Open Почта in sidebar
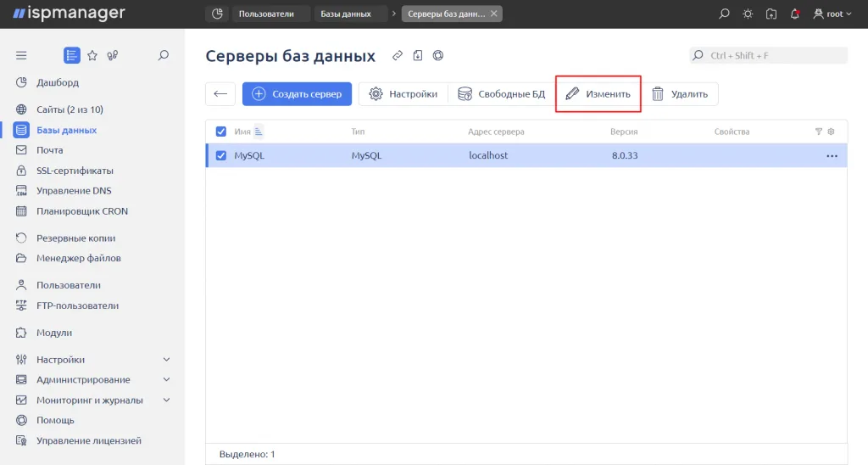The image size is (868, 465). pyautogui.click(x=50, y=150)
